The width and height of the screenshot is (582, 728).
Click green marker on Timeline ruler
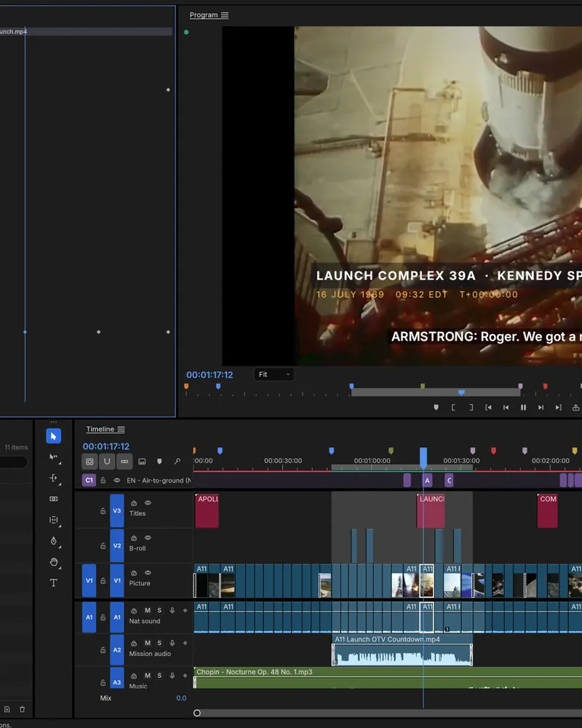(391, 451)
